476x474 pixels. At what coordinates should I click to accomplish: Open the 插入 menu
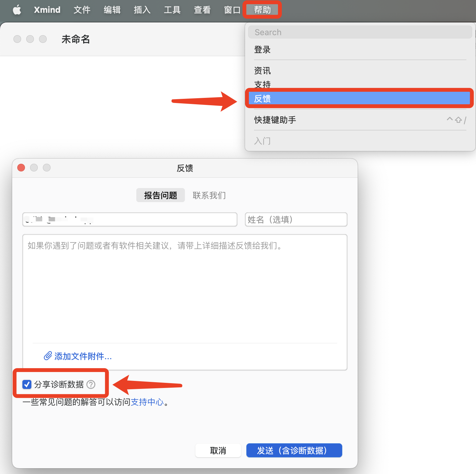pos(142,10)
